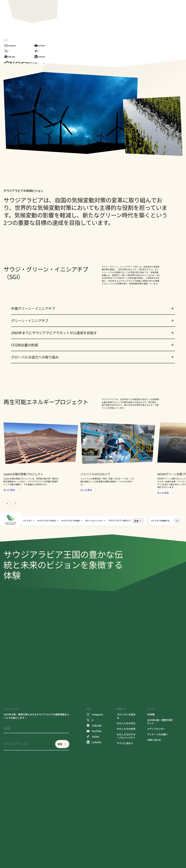Open the TikTok icon in the footer
The height and width of the screenshot is (868, 186).
pos(88,737)
